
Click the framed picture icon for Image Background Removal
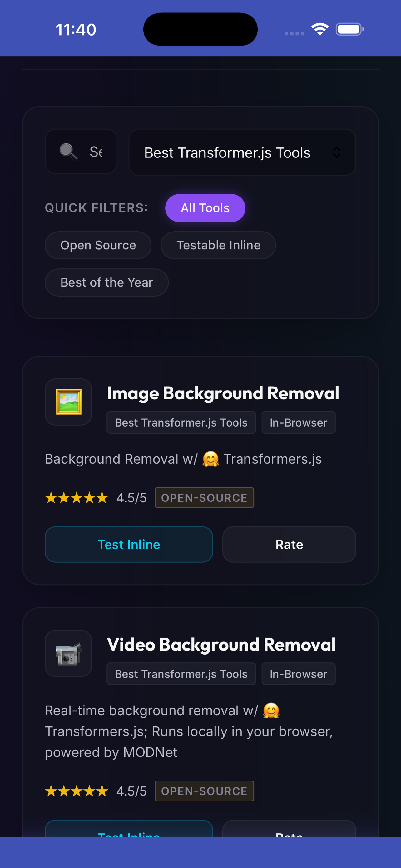(69, 402)
